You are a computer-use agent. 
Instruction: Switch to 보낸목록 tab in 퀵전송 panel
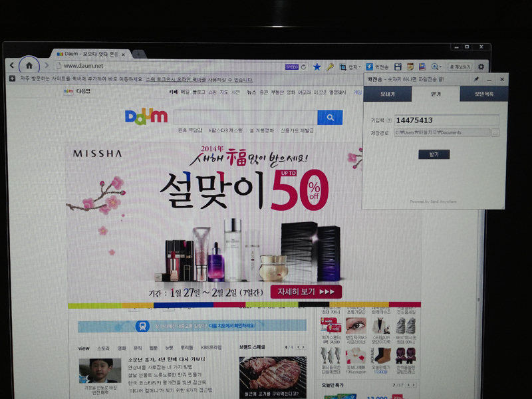(484, 94)
